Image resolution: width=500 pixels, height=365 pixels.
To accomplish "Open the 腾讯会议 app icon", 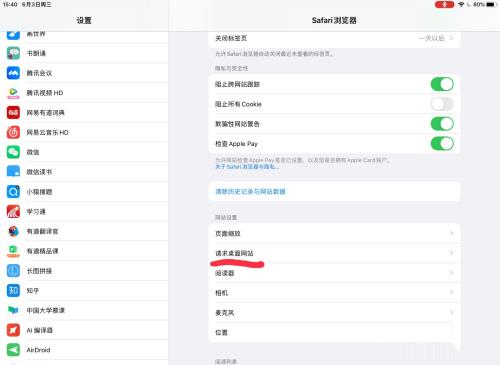I will [x=13, y=73].
